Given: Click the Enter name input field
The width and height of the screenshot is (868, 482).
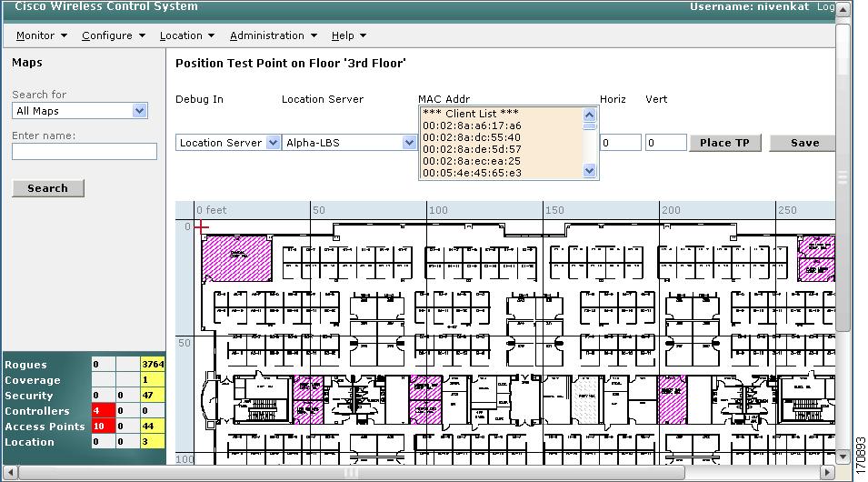Looking at the screenshot, I should point(85,151).
